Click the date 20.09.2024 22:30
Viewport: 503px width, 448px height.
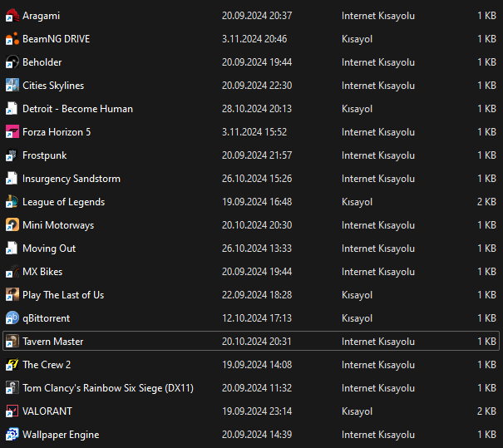(x=257, y=86)
